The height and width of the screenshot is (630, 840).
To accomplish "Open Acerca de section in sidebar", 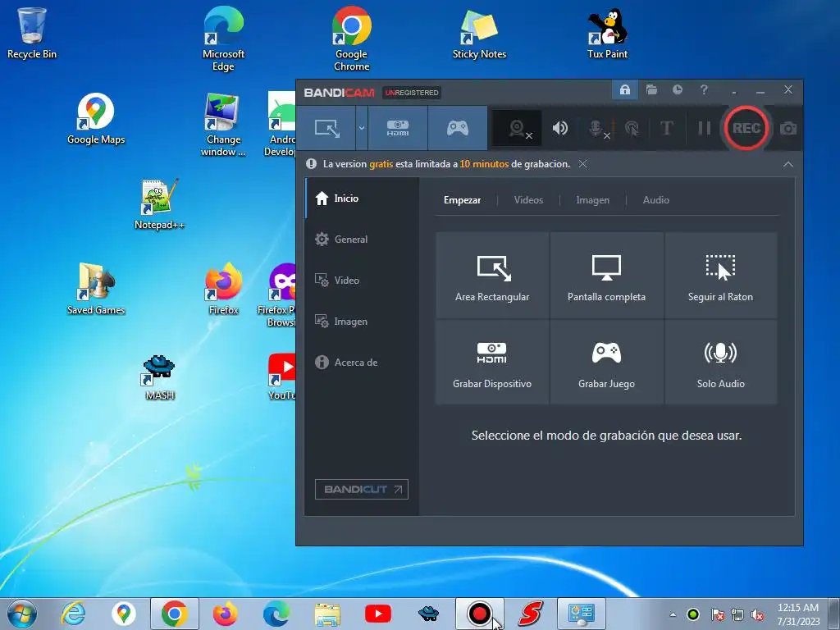I will tap(362, 362).
